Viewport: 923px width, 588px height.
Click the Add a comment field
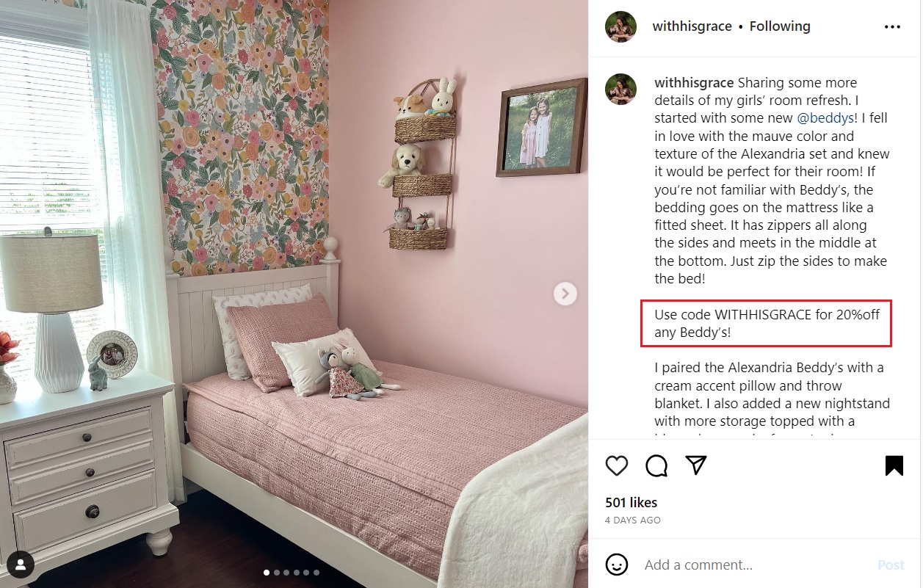(756, 565)
